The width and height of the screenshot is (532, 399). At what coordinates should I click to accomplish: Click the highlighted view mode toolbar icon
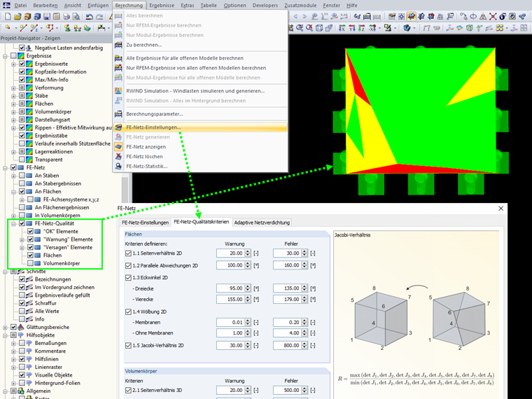pos(412,16)
